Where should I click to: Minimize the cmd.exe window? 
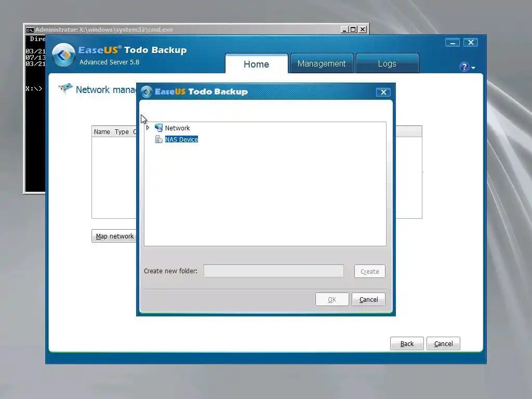(x=344, y=30)
